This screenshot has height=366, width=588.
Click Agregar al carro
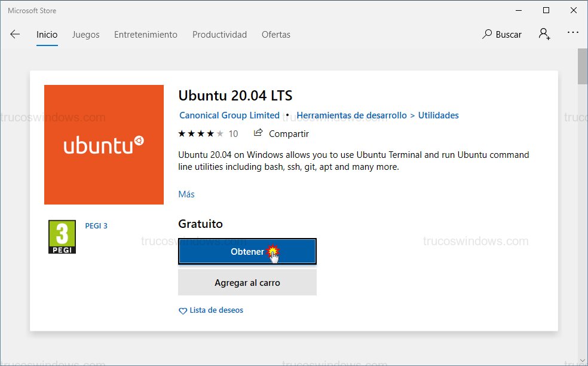247,282
